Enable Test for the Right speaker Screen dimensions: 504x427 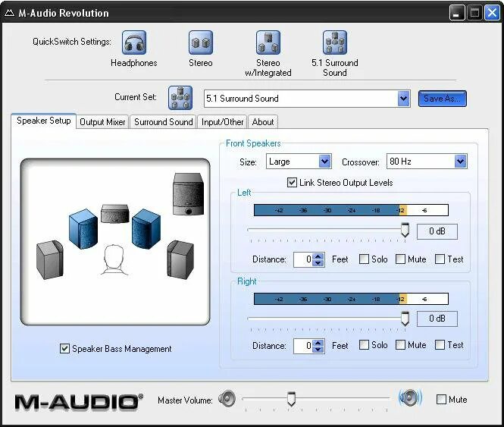point(440,345)
